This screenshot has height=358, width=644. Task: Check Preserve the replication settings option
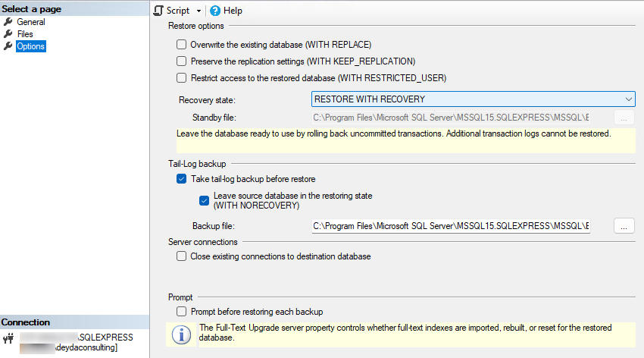click(181, 61)
